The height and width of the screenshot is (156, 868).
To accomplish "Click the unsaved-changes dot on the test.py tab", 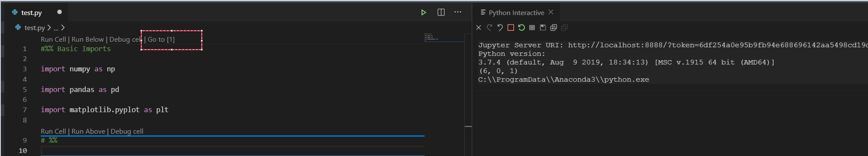I will pos(60,12).
